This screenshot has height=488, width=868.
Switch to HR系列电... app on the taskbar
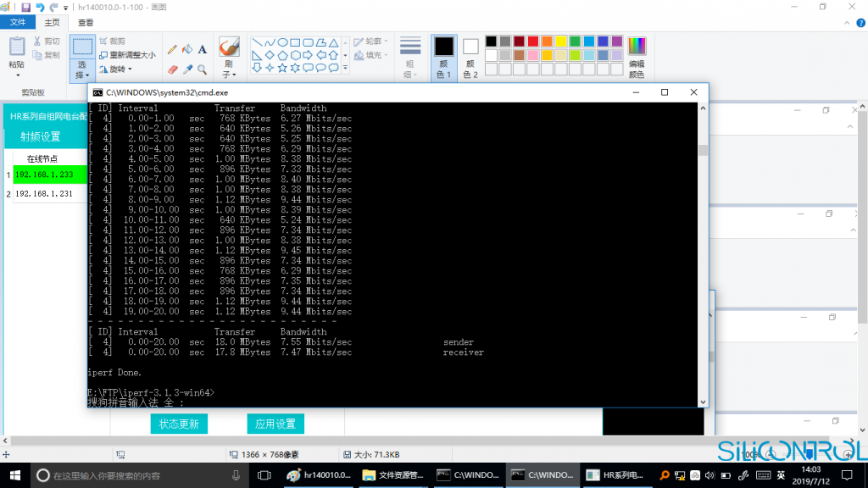point(615,475)
